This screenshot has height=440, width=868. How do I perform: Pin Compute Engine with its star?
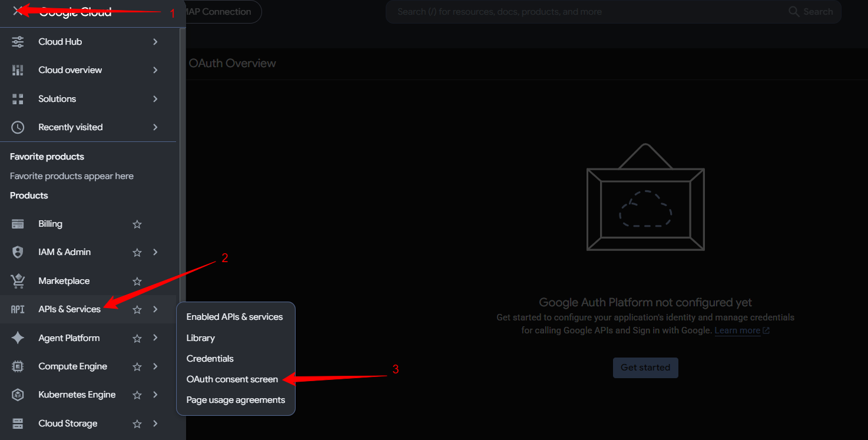pos(137,366)
